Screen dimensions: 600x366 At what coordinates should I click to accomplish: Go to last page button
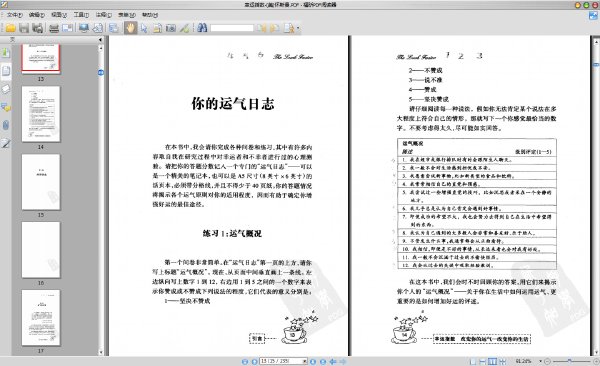(323, 361)
